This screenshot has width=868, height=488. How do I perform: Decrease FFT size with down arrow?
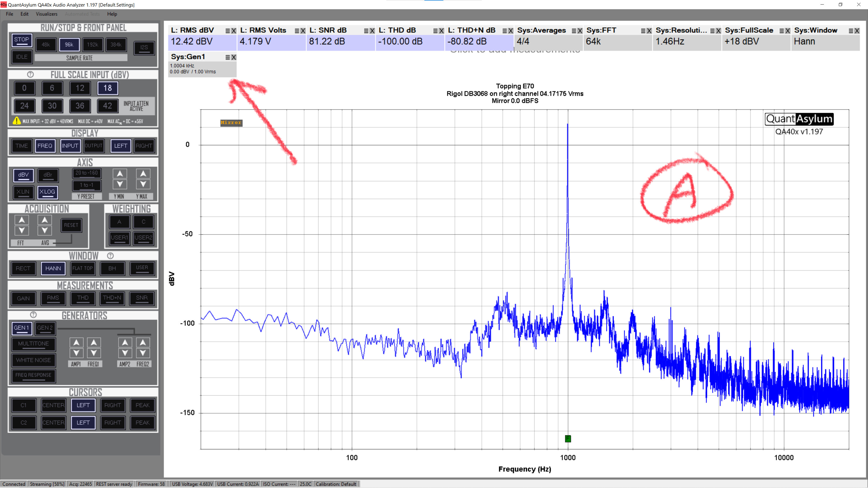[21, 231]
